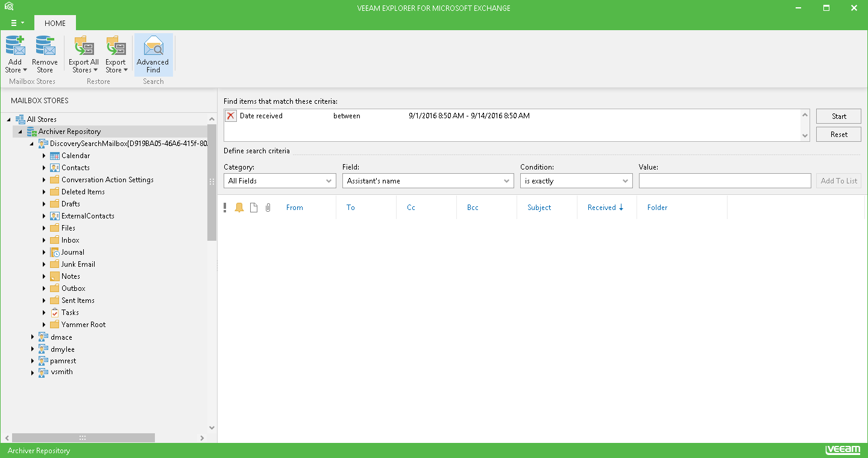868x458 pixels.
Task: Sort results by Folder column
Action: [658, 208]
